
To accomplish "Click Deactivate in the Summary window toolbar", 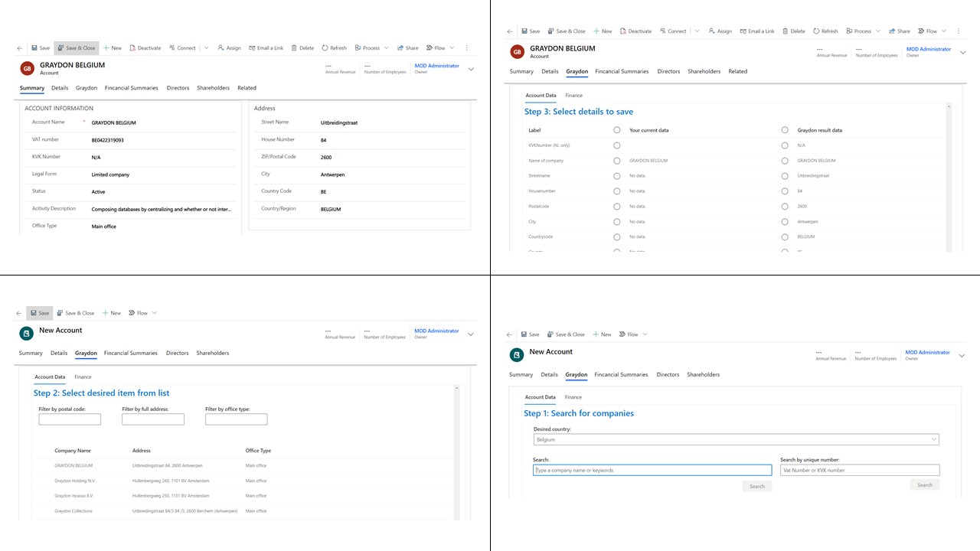I will (145, 48).
